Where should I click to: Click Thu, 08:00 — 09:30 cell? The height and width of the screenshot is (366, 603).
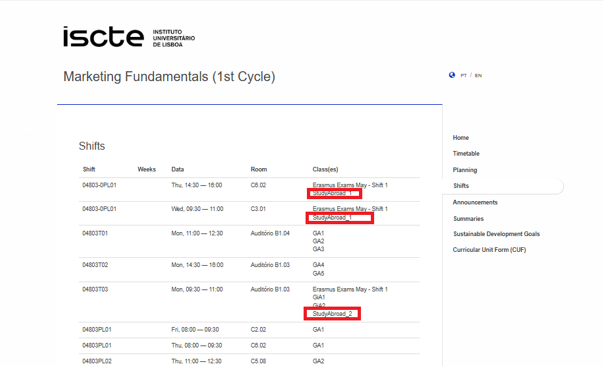pos(197,345)
